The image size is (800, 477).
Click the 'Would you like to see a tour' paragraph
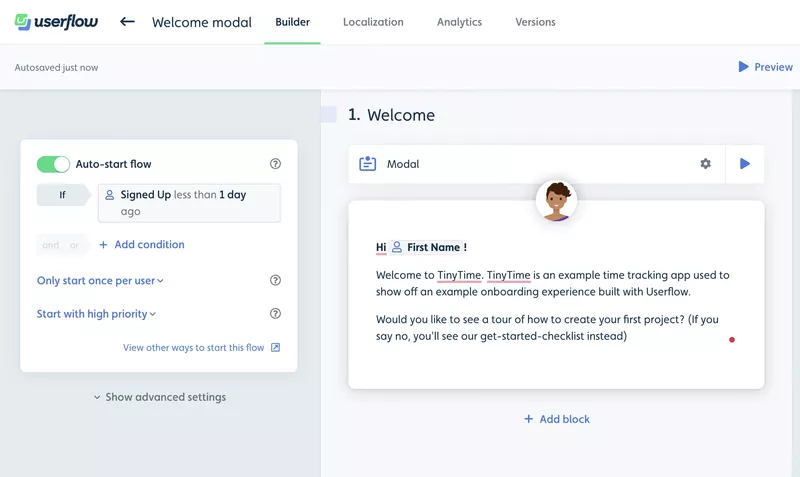click(x=547, y=328)
